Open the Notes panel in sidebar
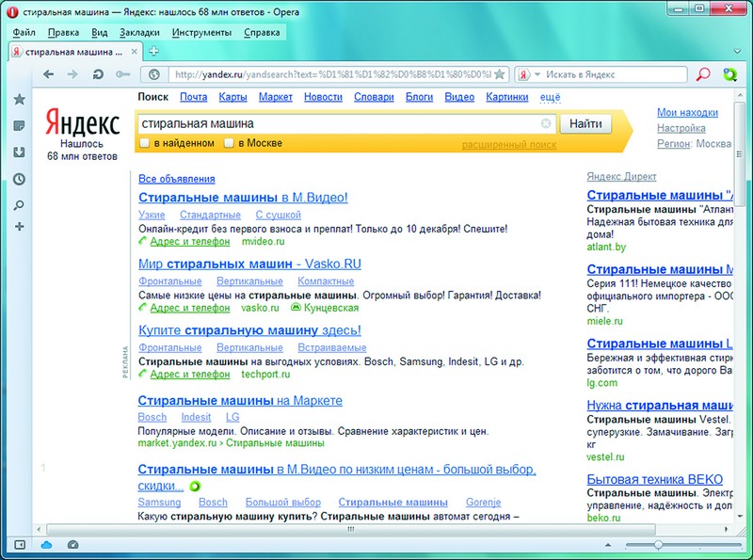Screen dimensions: 753x560 [x=19, y=126]
